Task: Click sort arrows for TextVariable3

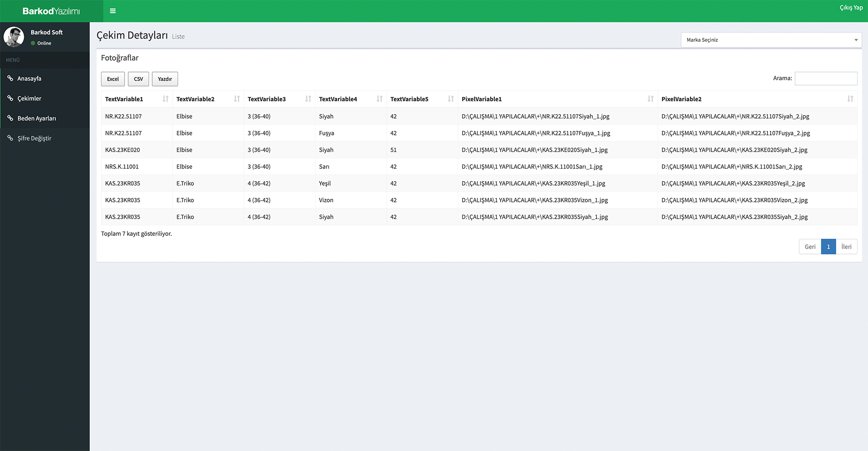Action: pyautogui.click(x=308, y=99)
